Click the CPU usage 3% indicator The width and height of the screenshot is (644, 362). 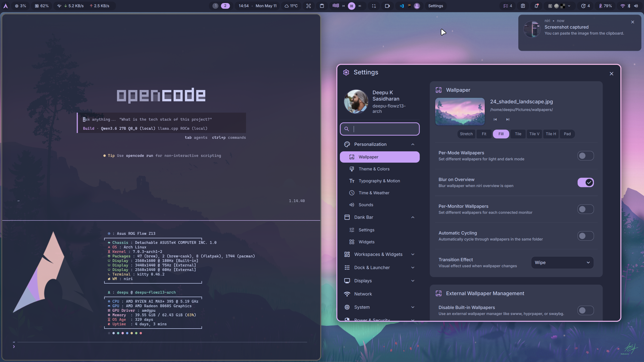20,6
